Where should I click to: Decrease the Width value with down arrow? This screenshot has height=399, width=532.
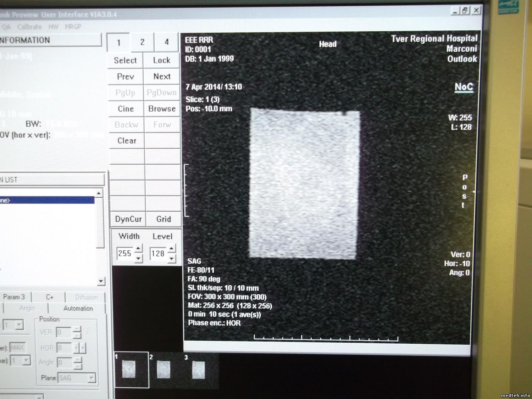tap(139, 259)
